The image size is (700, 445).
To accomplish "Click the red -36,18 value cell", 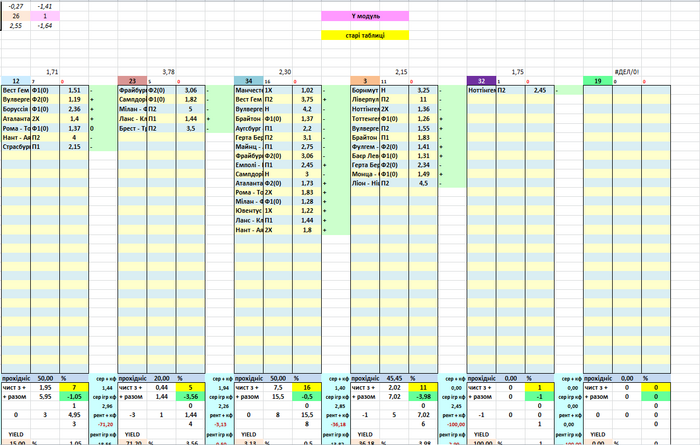I will (336, 424).
